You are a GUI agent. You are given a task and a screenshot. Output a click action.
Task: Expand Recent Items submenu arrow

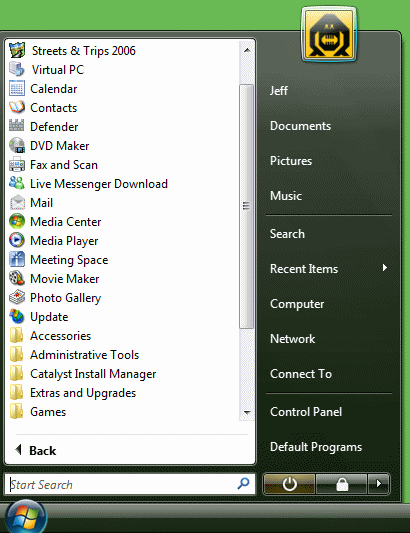[385, 268]
